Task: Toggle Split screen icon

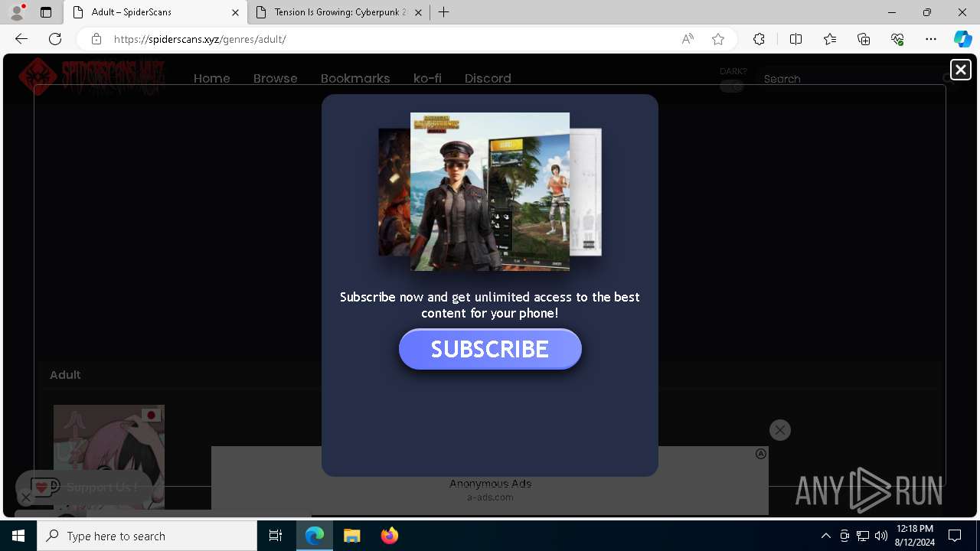Action: coord(795,39)
